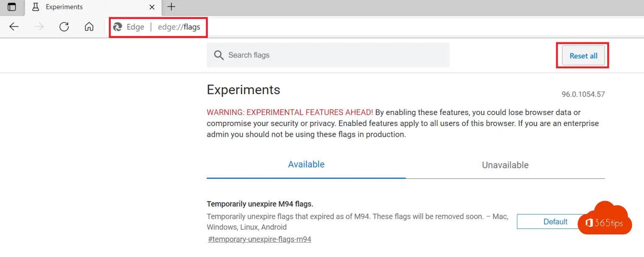The width and height of the screenshot is (644, 257).
Task: Switch to the Unavailable tab
Action: [x=505, y=165]
